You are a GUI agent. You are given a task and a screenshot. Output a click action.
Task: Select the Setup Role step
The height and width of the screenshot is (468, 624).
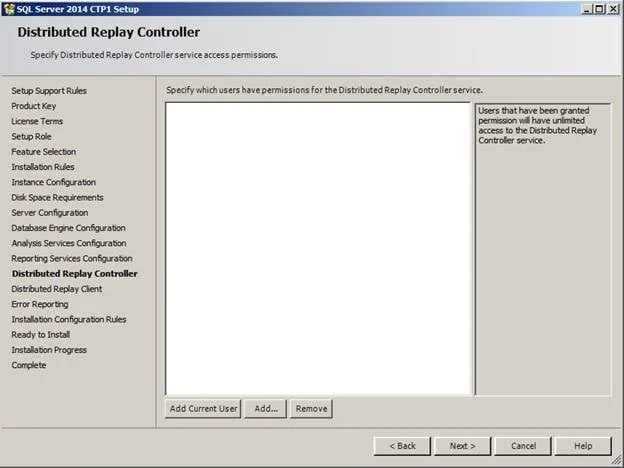coord(31,136)
